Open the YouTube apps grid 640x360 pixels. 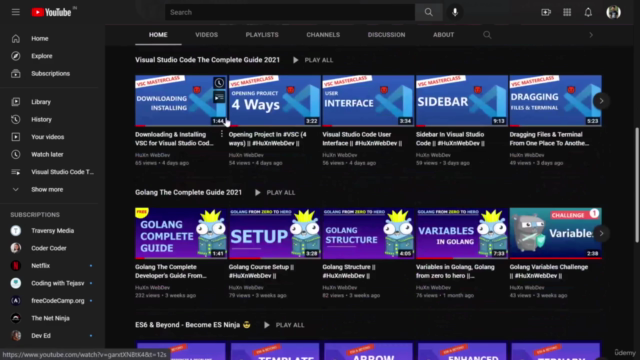click(567, 12)
